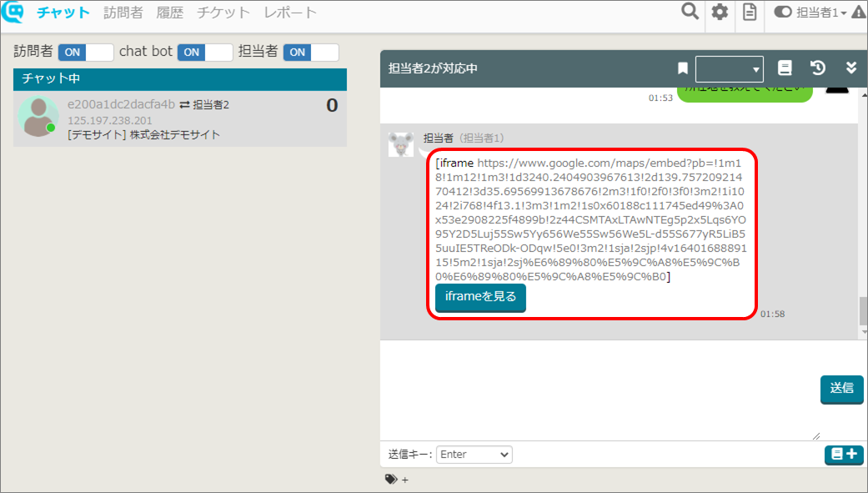Show chat history with the clock icon
868x493 pixels.
818,68
